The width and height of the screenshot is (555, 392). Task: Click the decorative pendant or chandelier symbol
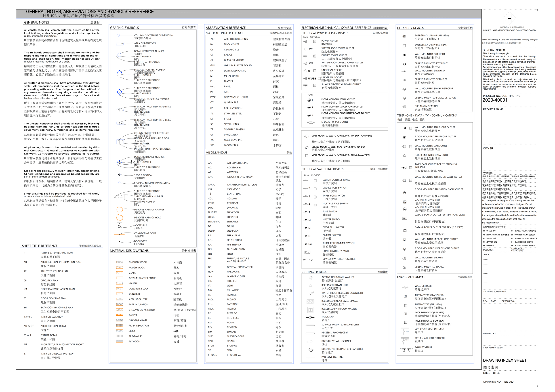tap(311, 350)
